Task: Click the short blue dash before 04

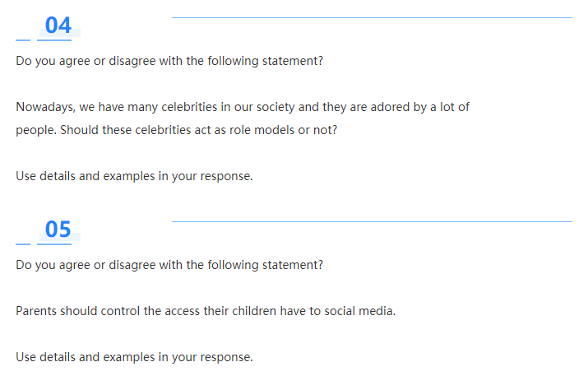Action: [x=23, y=39]
